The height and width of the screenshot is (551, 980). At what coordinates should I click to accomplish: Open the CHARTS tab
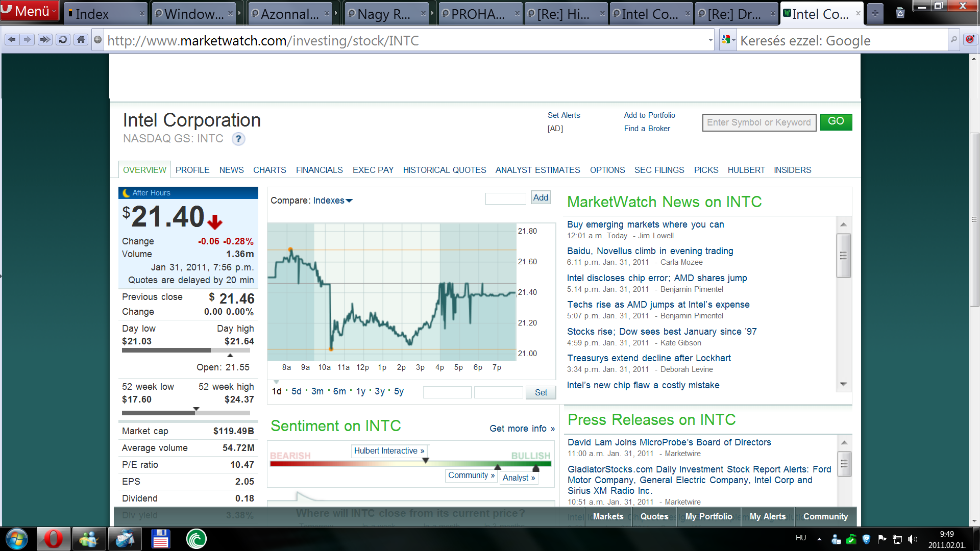coord(269,170)
